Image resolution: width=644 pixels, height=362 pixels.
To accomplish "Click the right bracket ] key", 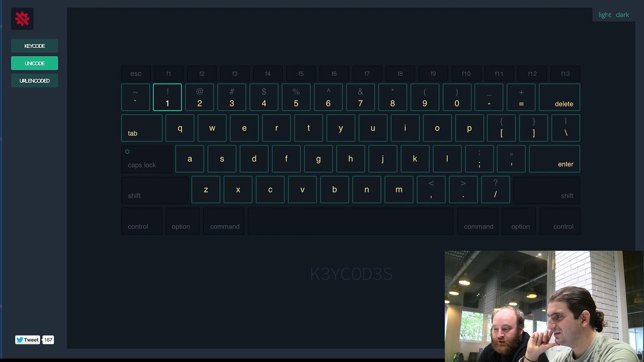I will coord(534,128).
